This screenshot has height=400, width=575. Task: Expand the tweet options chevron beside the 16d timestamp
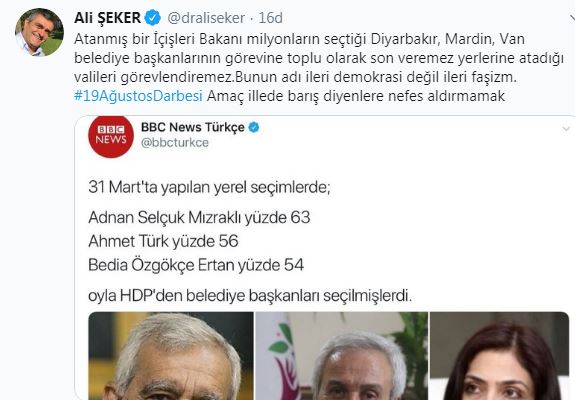click(572, 18)
